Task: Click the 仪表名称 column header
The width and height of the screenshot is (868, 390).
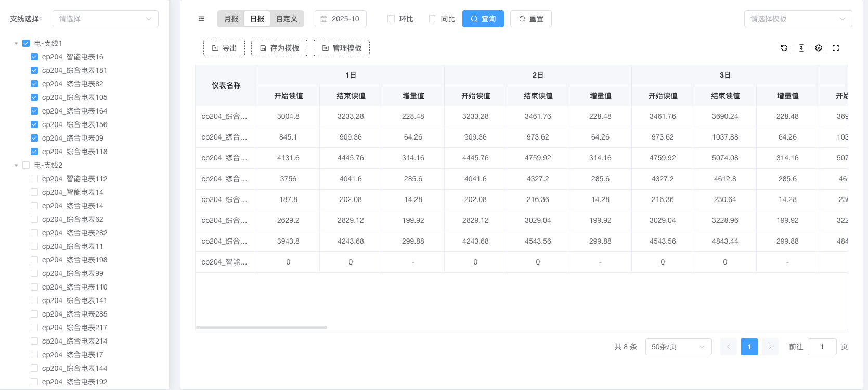Action: [226, 85]
